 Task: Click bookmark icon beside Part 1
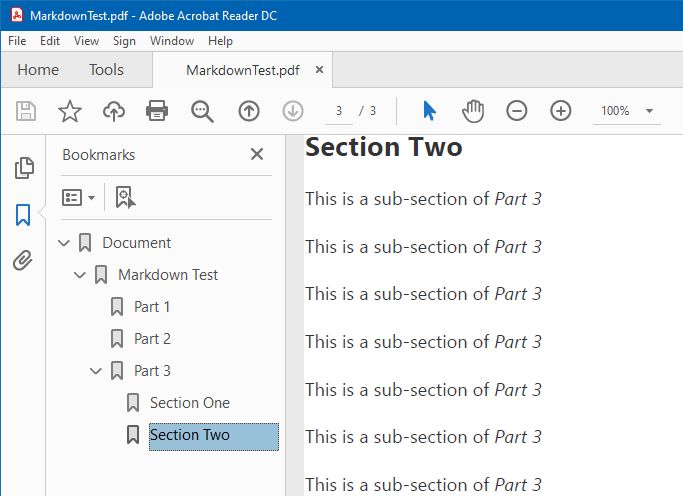click(x=117, y=307)
